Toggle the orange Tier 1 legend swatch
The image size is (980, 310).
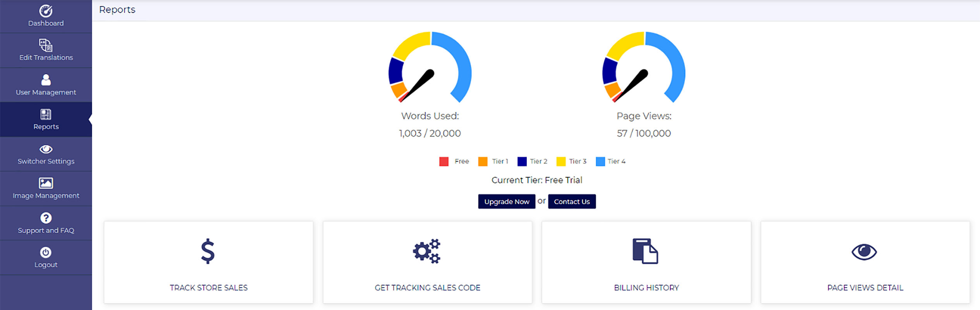(x=483, y=162)
